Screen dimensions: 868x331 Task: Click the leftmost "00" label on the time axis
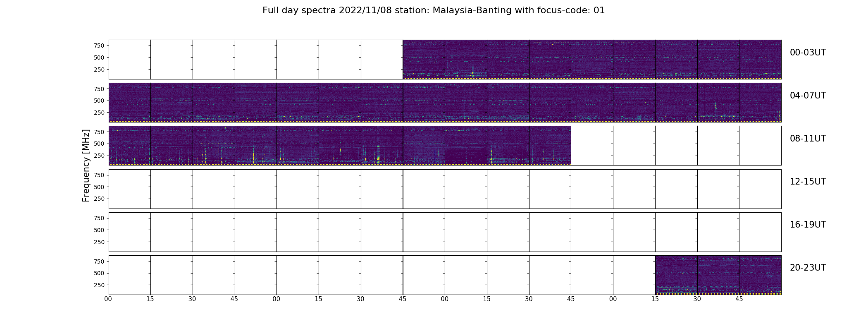pyautogui.click(x=108, y=299)
